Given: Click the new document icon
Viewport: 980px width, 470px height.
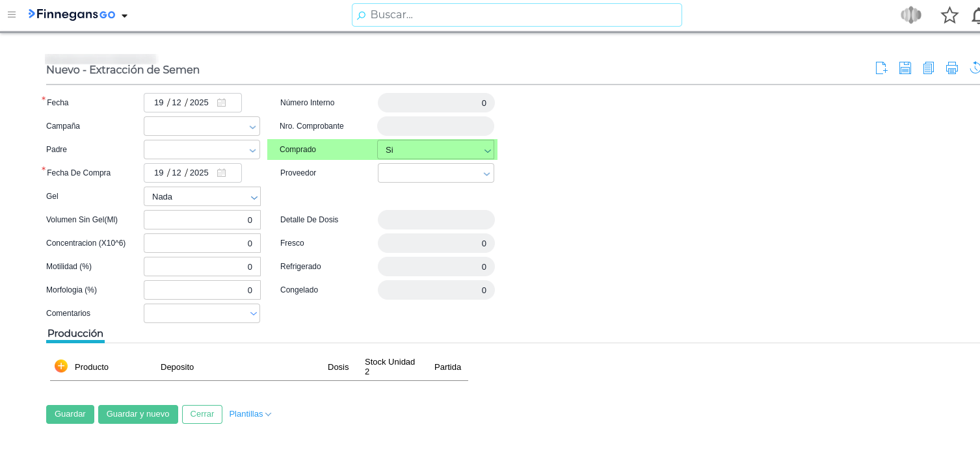Looking at the screenshot, I should 881,68.
